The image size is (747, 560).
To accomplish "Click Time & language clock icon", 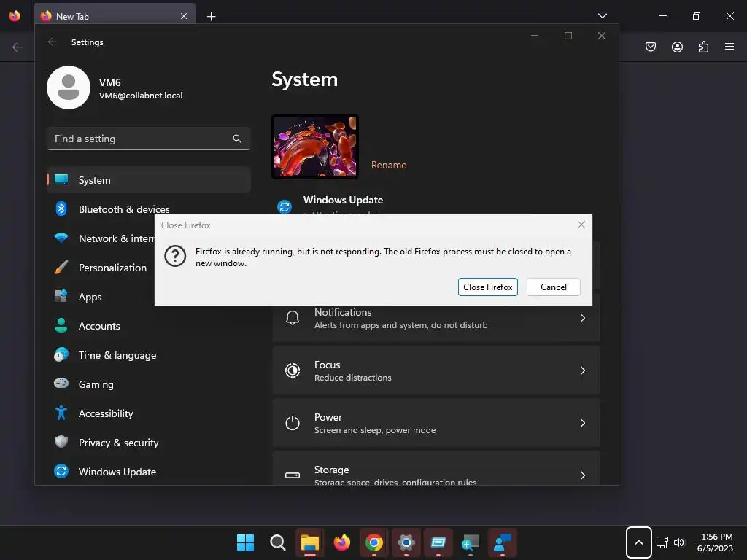I will (x=61, y=355).
